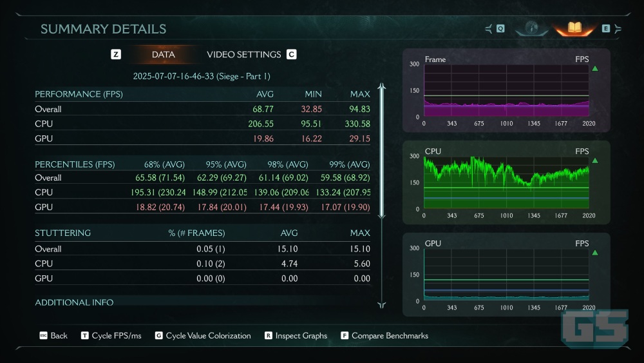The image size is (644, 363).
Task: Click Overall average value 68.77
Action: coord(263,109)
